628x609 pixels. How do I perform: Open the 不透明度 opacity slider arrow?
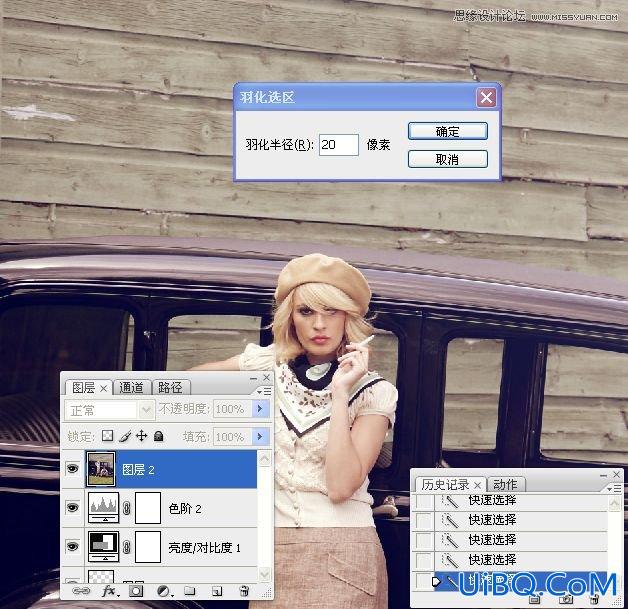pyautogui.click(x=260, y=409)
